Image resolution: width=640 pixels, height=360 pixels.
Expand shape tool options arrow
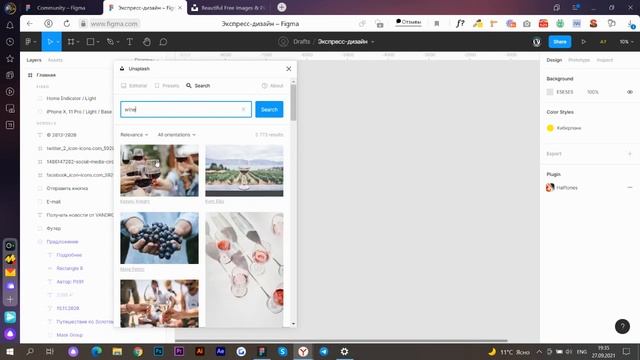point(98,42)
